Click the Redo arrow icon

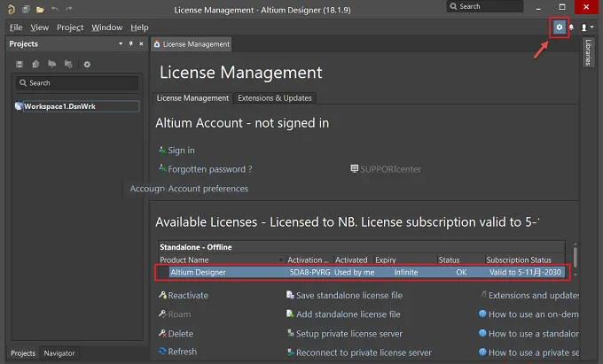pyautogui.click(x=69, y=9)
